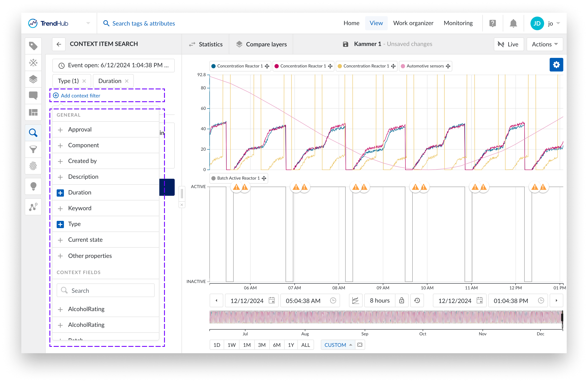Viewport: 588px width, 383px height.
Task: Toggle the Duration filter plus box
Action: [x=60, y=193]
